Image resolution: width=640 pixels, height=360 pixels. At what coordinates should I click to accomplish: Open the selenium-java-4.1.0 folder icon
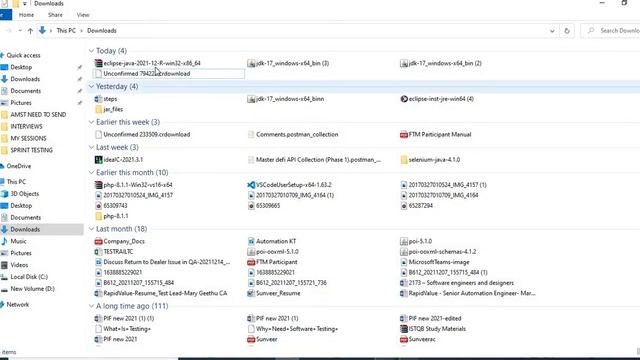tap(404, 160)
